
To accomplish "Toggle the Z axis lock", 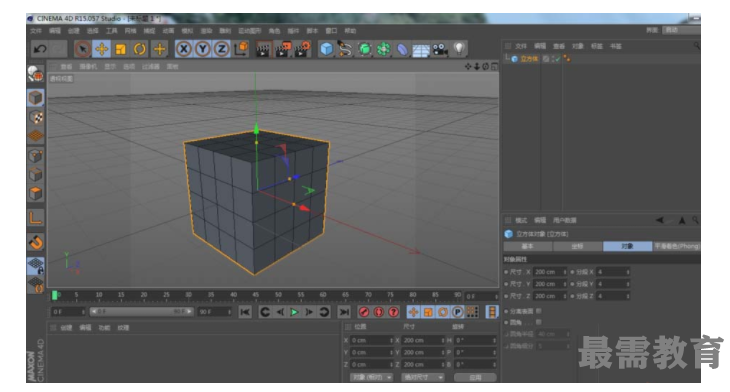I will coord(222,49).
